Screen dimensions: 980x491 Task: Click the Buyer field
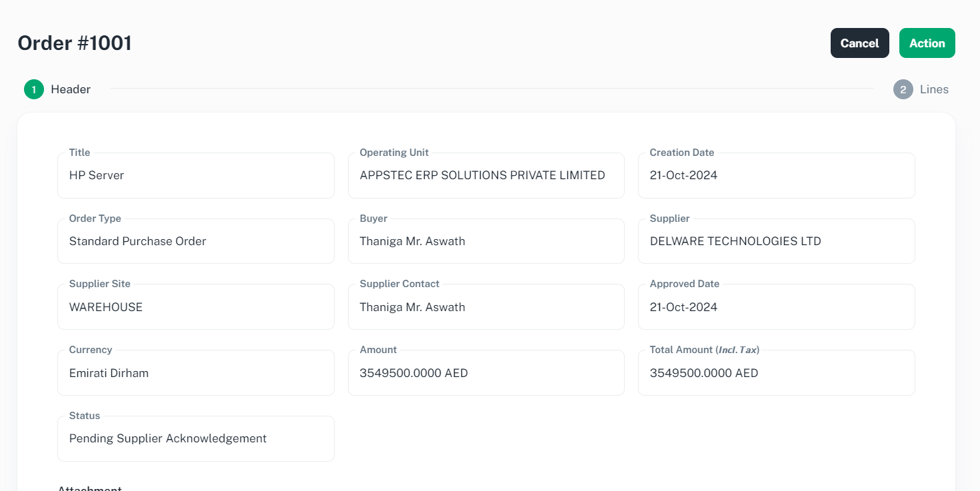tap(485, 241)
